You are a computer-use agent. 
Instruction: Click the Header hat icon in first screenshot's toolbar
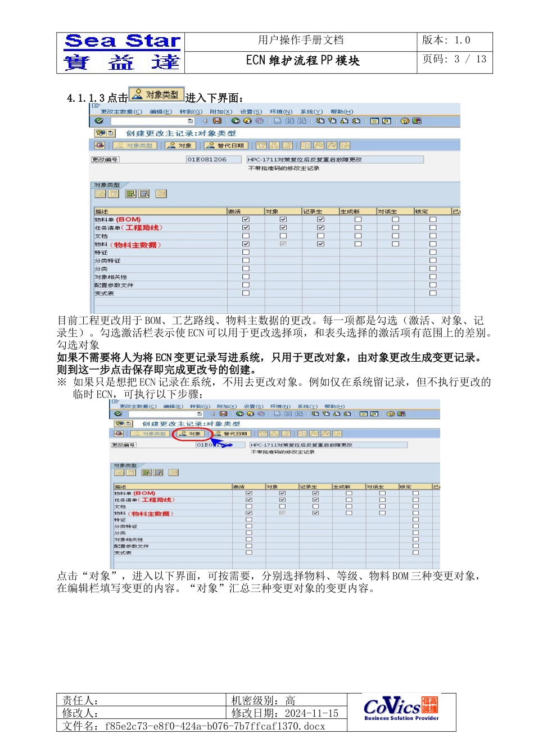coord(100,145)
